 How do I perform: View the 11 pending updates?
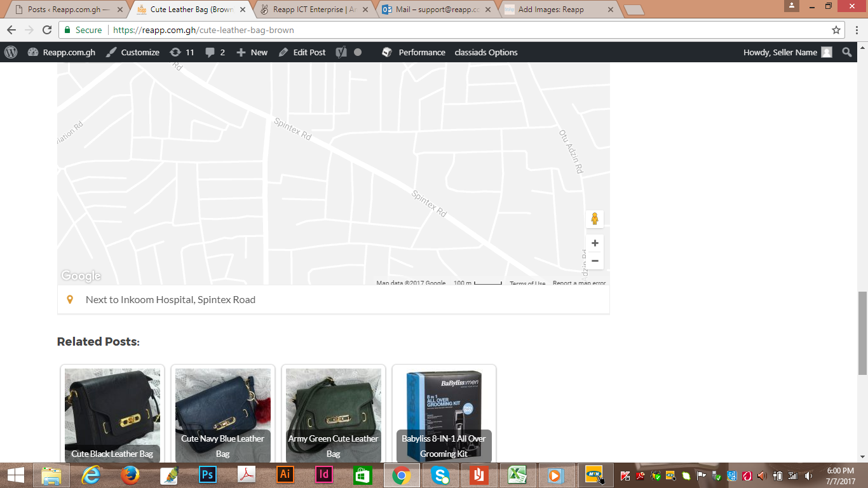click(182, 52)
